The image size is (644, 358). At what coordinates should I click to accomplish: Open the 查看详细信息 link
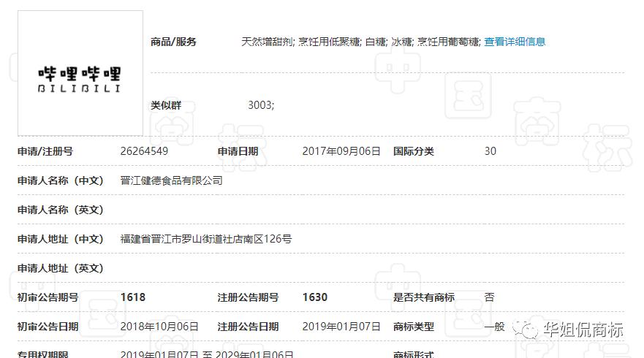515,42
